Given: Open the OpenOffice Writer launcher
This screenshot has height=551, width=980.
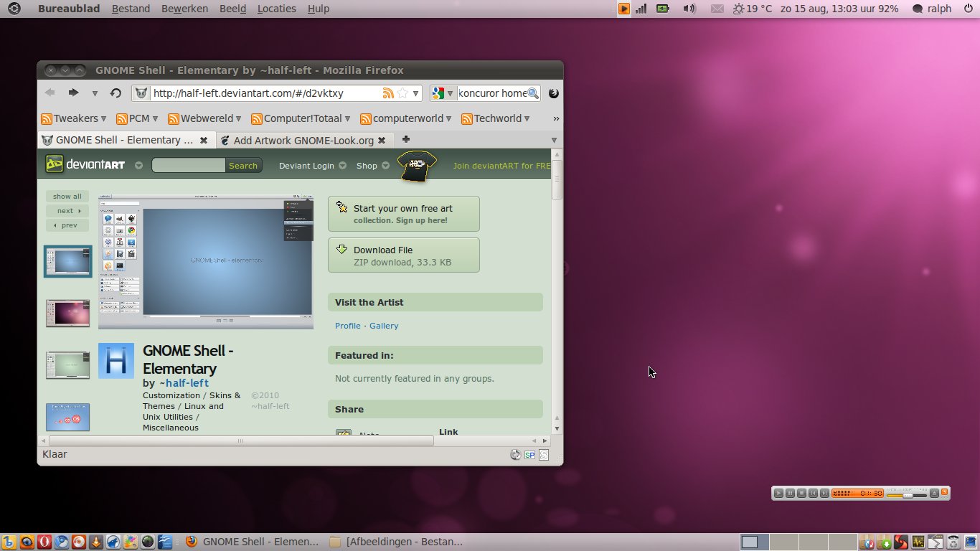Looking at the screenshot, I should click(x=165, y=542).
